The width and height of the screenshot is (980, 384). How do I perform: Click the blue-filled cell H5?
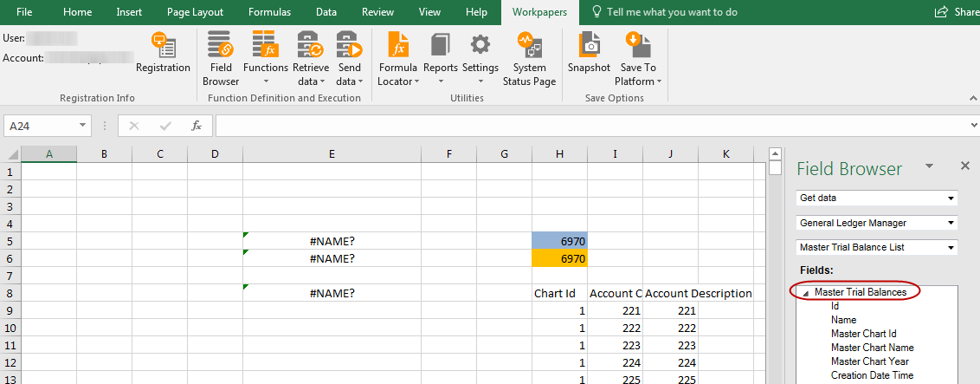[x=559, y=241]
